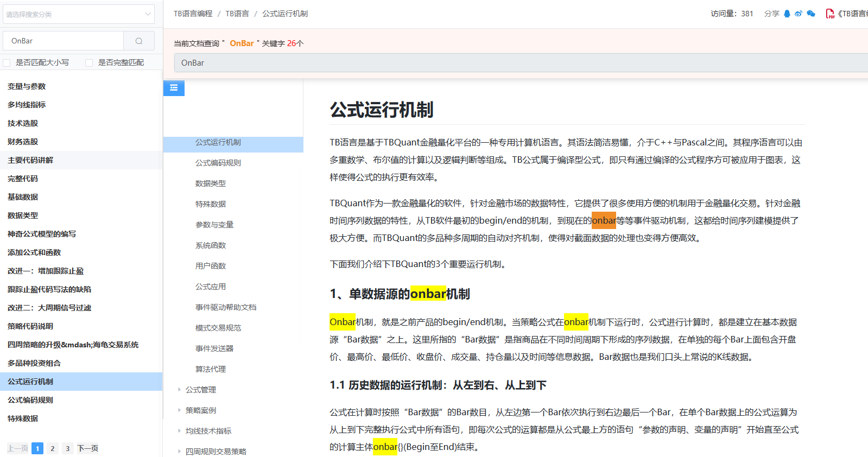Expand the 公式管理 tree node

(x=179, y=390)
